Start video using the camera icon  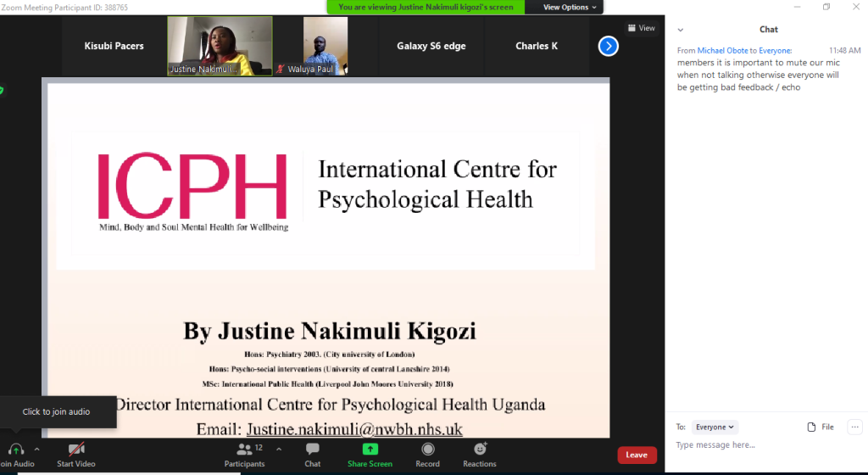[x=75, y=450]
